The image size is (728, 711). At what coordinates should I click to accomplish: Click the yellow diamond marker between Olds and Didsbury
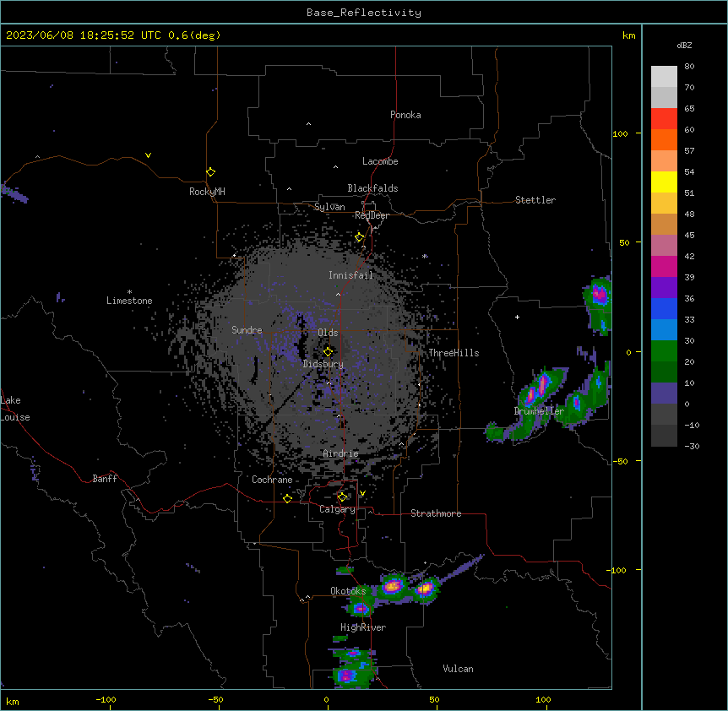pos(328,351)
